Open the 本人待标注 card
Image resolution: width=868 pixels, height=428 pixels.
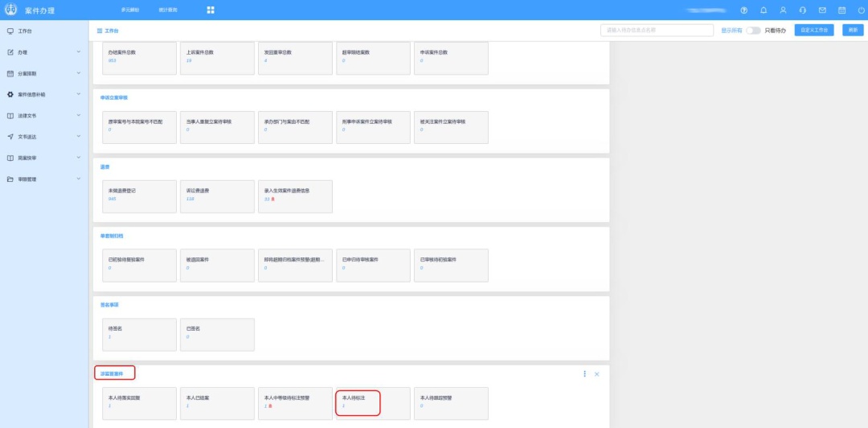point(358,401)
